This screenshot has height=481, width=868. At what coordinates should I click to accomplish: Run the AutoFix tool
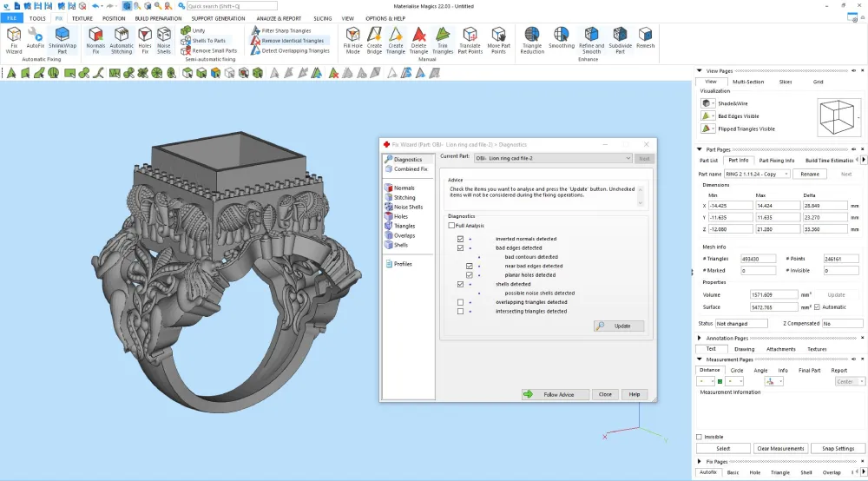coord(36,39)
